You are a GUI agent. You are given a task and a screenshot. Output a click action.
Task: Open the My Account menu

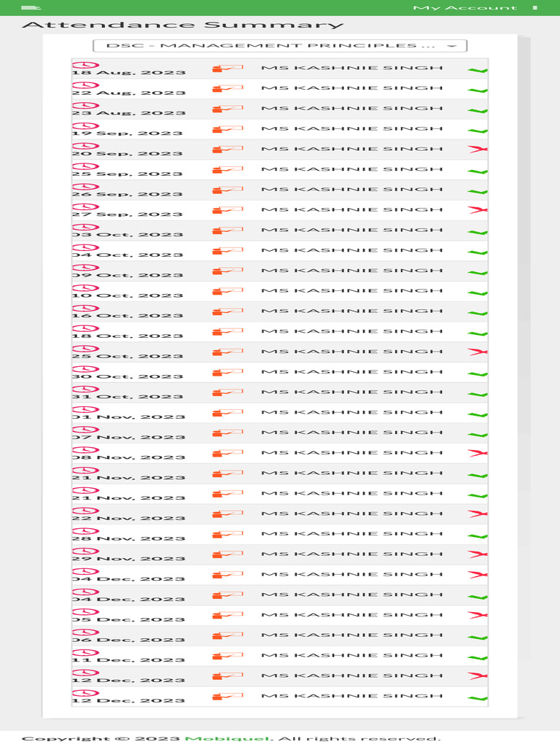click(464, 8)
